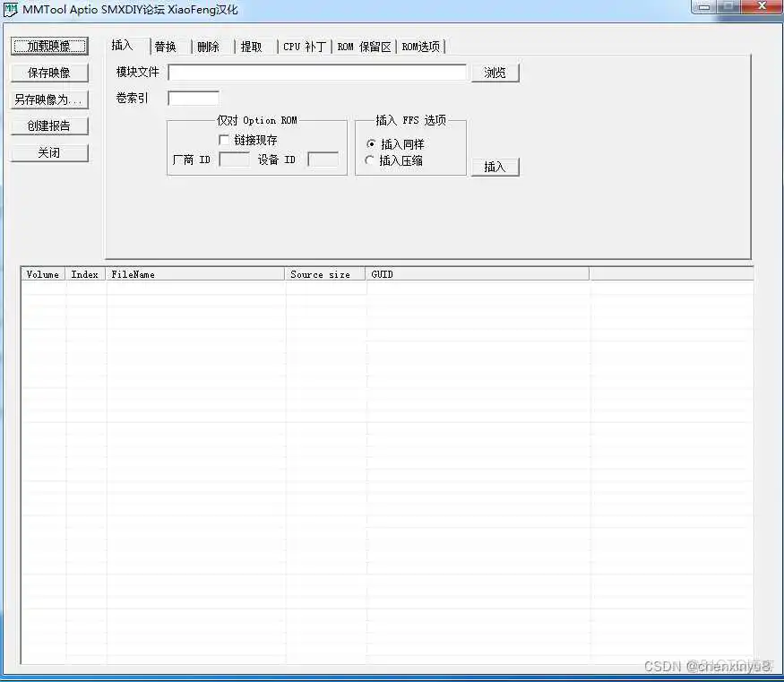The height and width of the screenshot is (682, 784).
Task: Click the 保存映像 (Save Image) button
Action: 49,72
